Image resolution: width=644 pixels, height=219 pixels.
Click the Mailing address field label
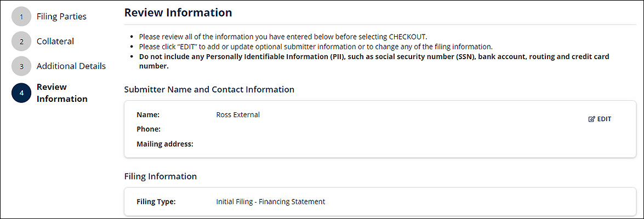coord(164,144)
